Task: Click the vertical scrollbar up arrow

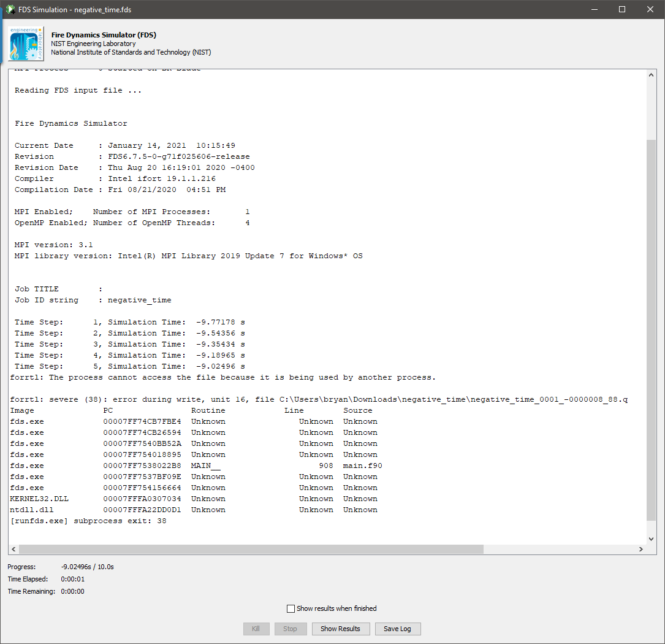Action: (x=652, y=74)
